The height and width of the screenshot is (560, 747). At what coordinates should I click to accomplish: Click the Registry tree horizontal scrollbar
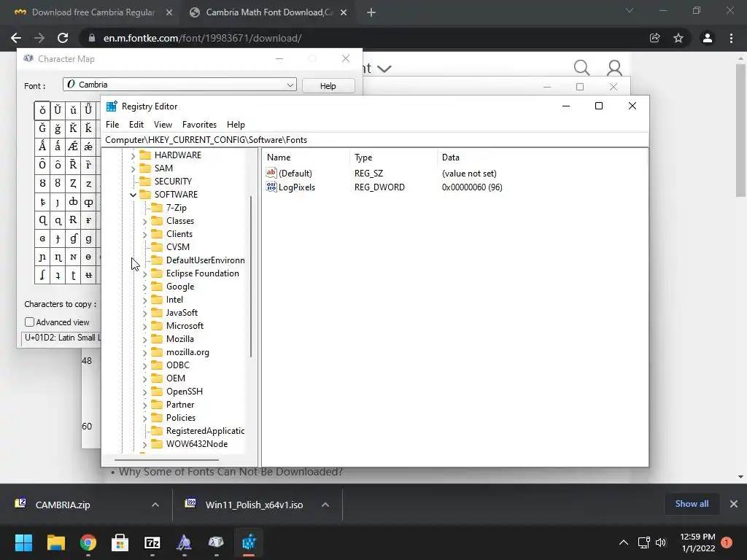[x=167, y=460]
